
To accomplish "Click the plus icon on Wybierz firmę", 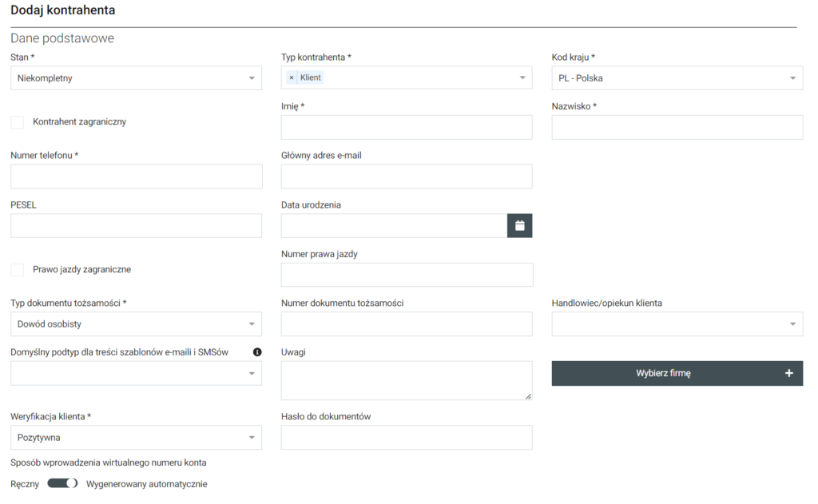I will pyautogui.click(x=789, y=373).
